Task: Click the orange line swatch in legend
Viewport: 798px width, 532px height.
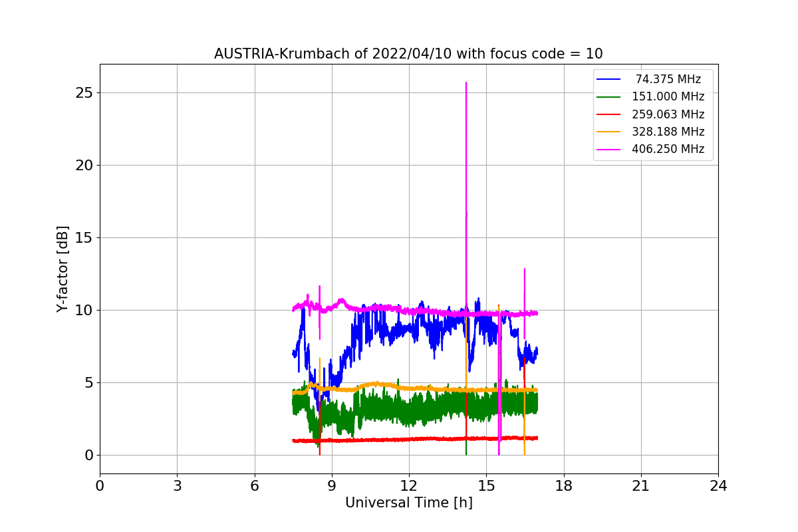Action: 608,132
